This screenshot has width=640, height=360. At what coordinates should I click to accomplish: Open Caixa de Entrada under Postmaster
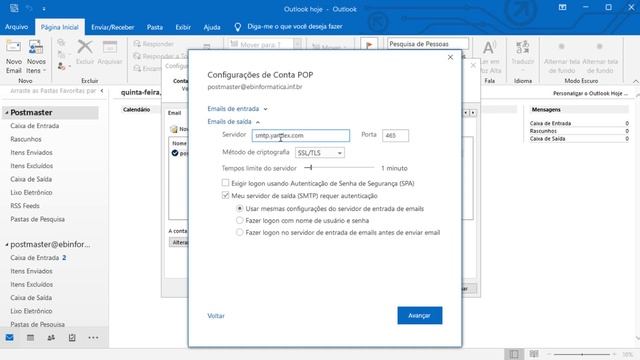coord(35,126)
